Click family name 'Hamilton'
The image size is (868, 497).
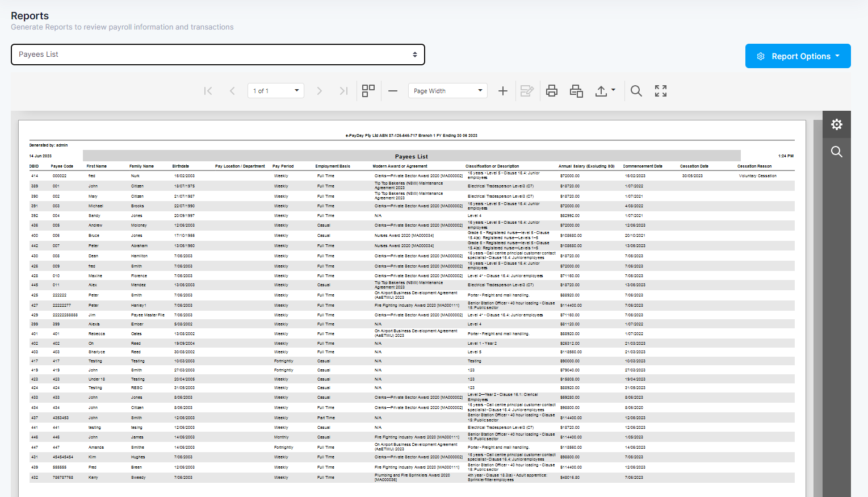click(x=139, y=256)
